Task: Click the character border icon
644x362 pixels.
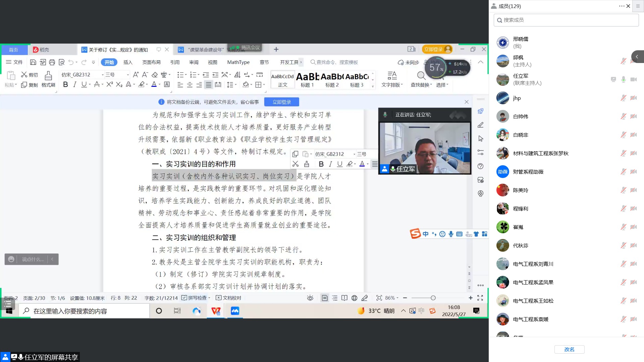Action: [x=167, y=84]
